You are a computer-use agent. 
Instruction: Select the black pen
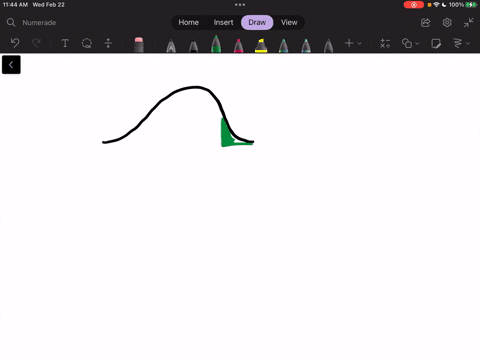click(193, 46)
